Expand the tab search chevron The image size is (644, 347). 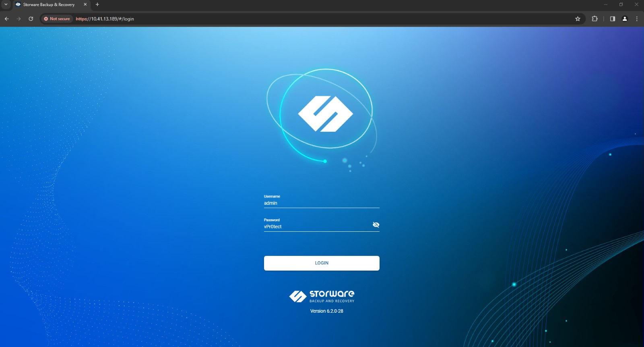click(x=6, y=4)
